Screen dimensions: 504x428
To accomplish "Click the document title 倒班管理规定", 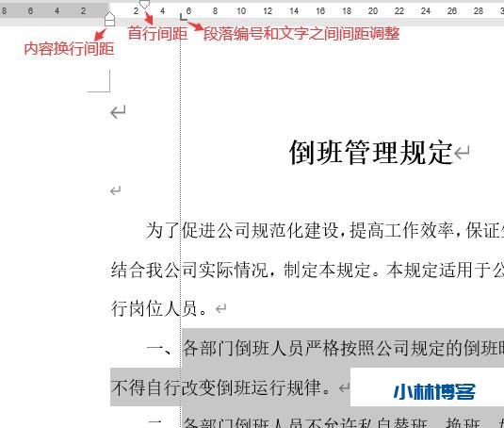I will (x=371, y=153).
